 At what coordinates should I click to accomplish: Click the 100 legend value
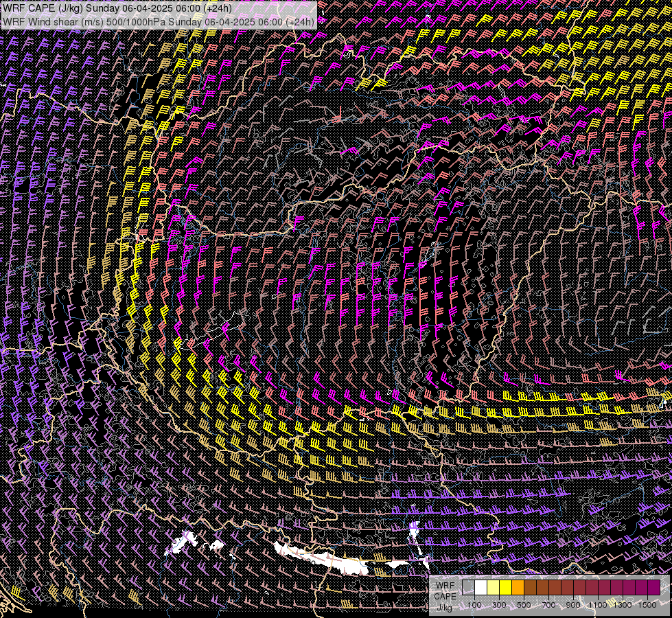474,605
